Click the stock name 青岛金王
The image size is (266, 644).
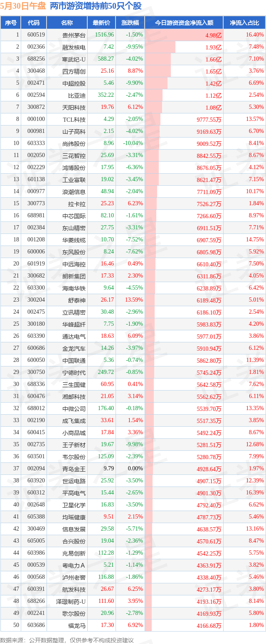[74, 469]
